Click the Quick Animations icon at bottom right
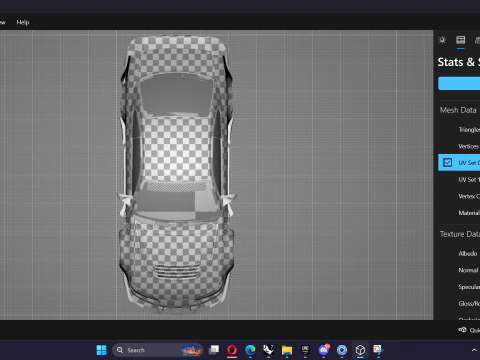This screenshot has height=360, width=480. coord(462,330)
